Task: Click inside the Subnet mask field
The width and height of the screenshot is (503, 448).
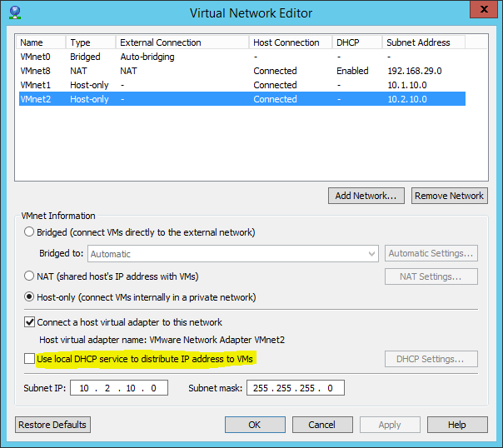Action: [296, 388]
